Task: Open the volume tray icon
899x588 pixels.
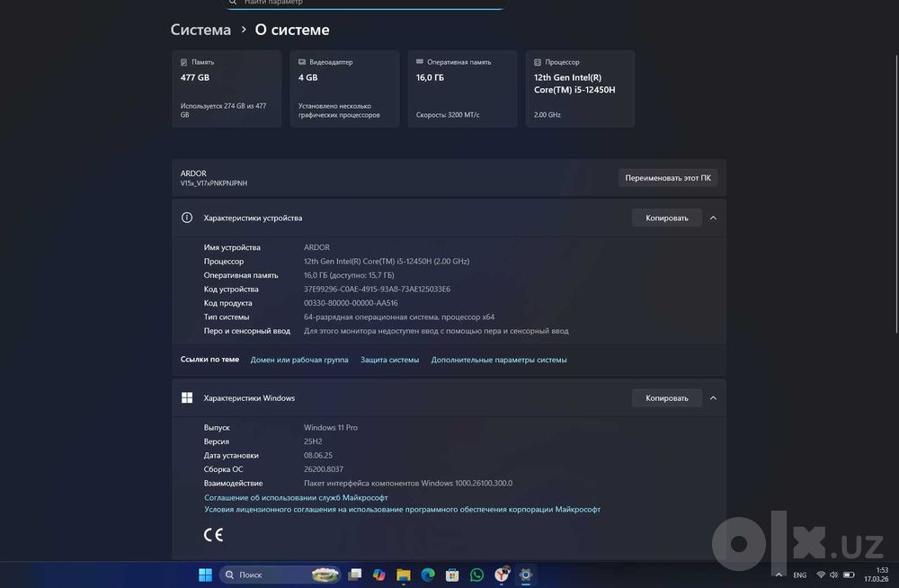Action: pos(833,575)
